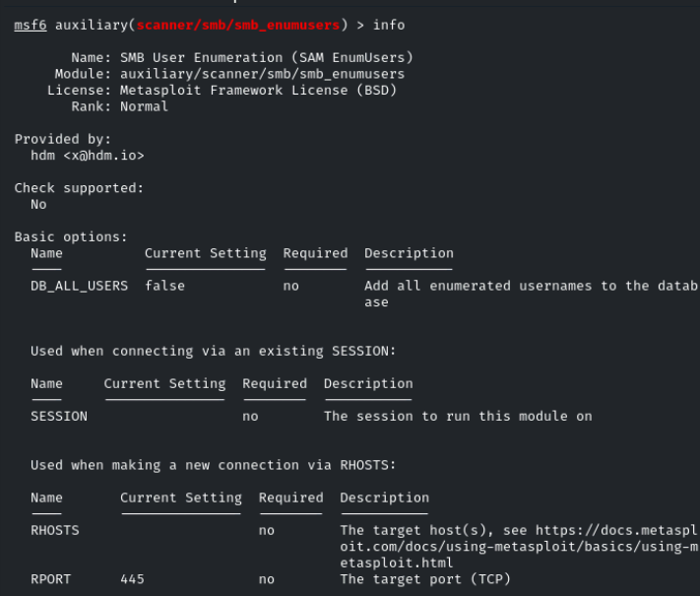Screen dimensions: 700x596
Task: Click the DB_ALL_USERS option name
Action: [80, 286]
